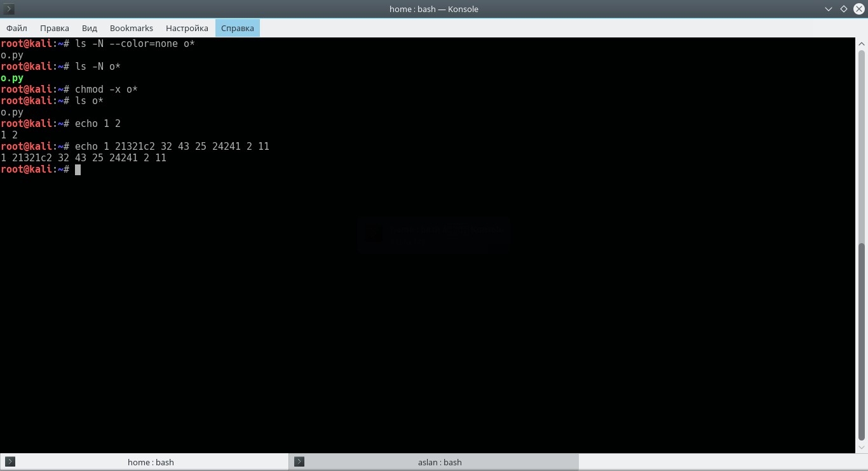868x471 pixels.
Task: Open the Файл menu
Action: coord(17,28)
